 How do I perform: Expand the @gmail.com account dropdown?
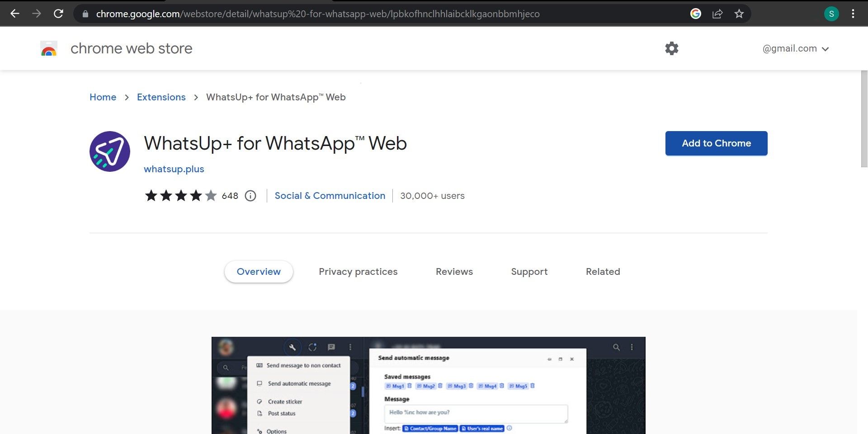point(797,48)
